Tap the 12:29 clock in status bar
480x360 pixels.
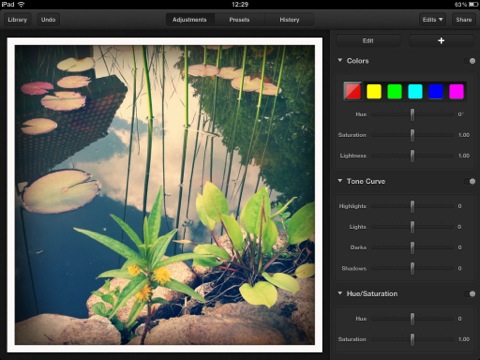[240, 4]
